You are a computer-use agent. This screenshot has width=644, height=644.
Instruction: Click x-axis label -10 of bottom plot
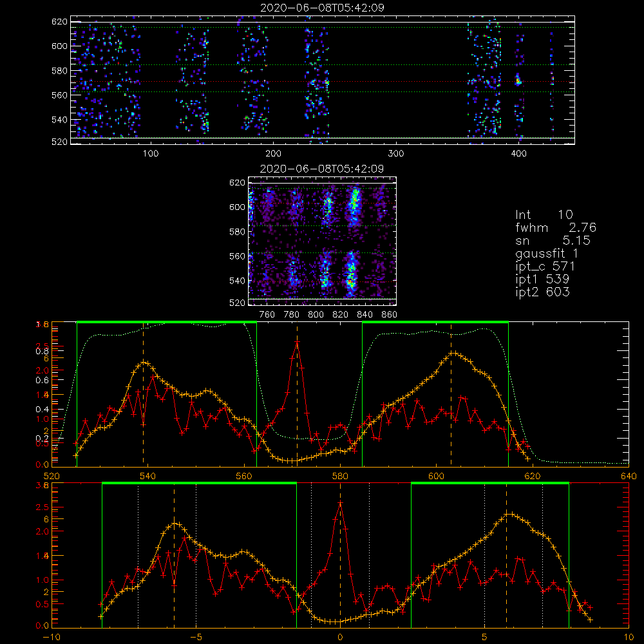coord(52,638)
